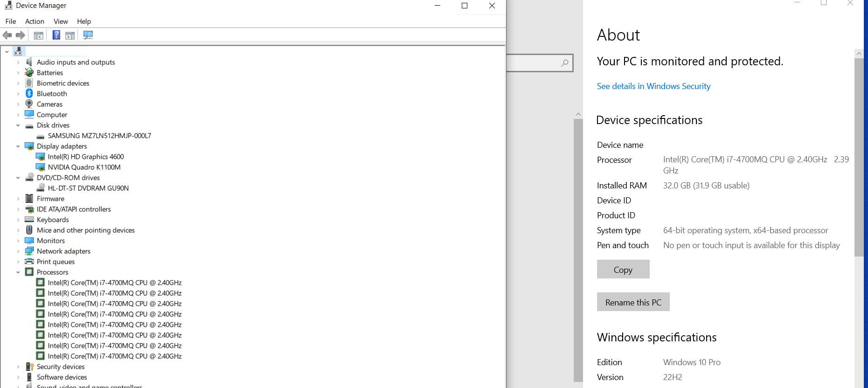Collapse the DVD/CD-ROM drives node
The image size is (868, 388).
coord(18,178)
